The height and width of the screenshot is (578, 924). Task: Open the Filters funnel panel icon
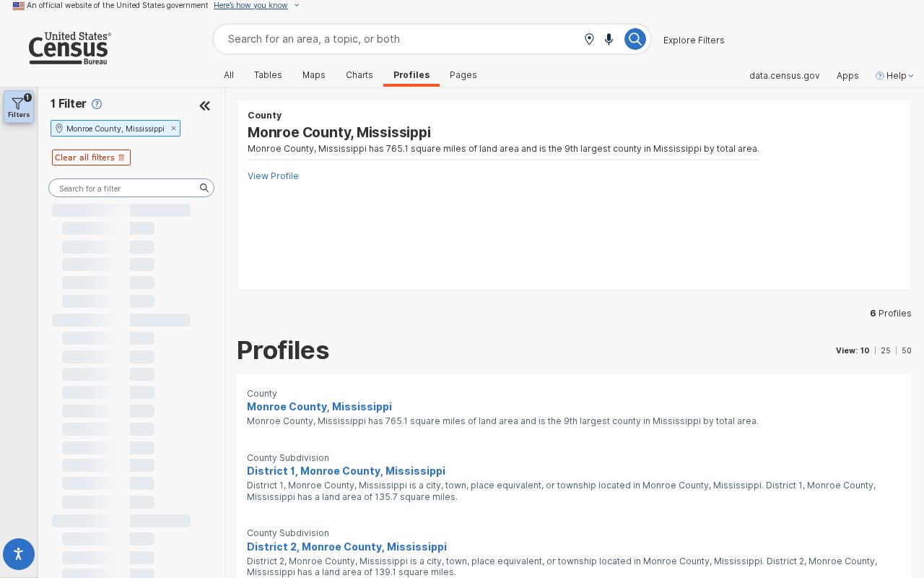pyautogui.click(x=19, y=107)
